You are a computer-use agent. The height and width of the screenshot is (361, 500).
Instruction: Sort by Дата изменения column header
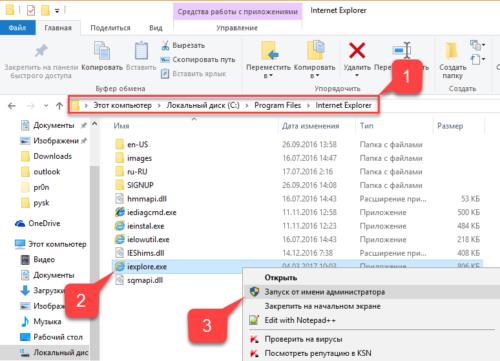click(311, 126)
